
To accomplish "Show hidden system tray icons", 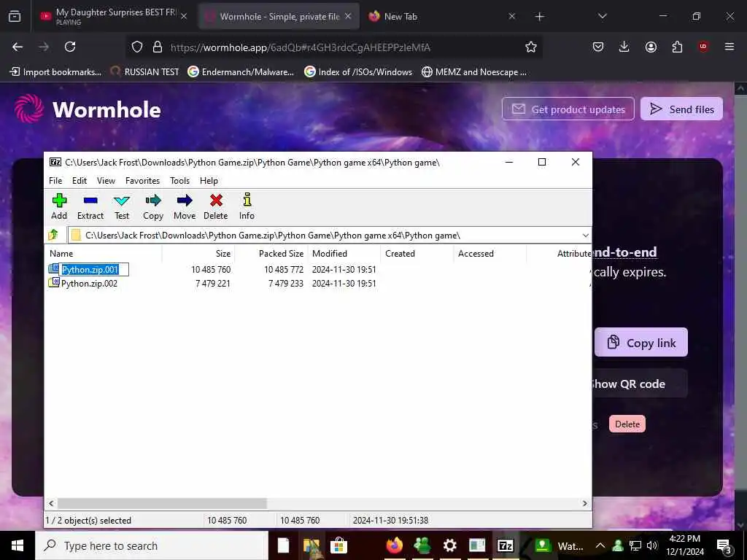I will [x=600, y=545].
